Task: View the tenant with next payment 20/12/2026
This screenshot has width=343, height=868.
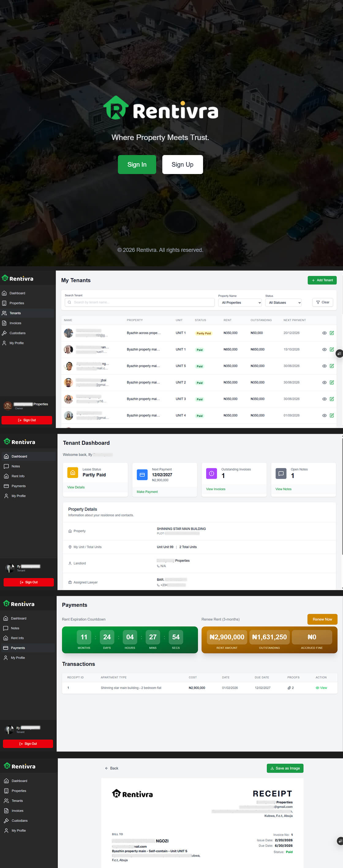Action: (x=324, y=333)
